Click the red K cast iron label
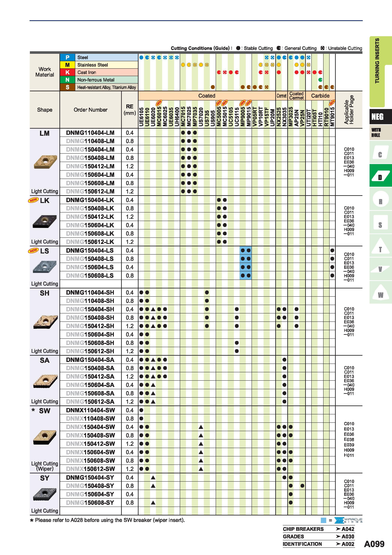This screenshot has width=392, height=555. (x=67, y=72)
